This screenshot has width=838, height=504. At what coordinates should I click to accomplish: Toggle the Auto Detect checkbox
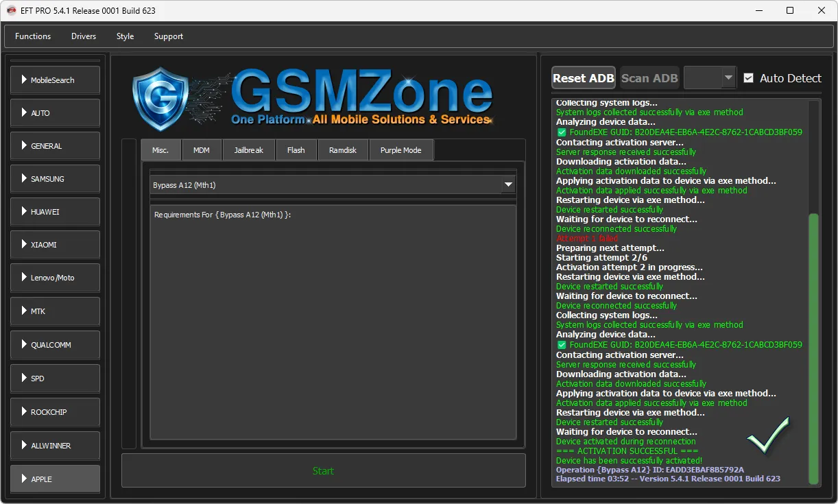tap(748, 78)
